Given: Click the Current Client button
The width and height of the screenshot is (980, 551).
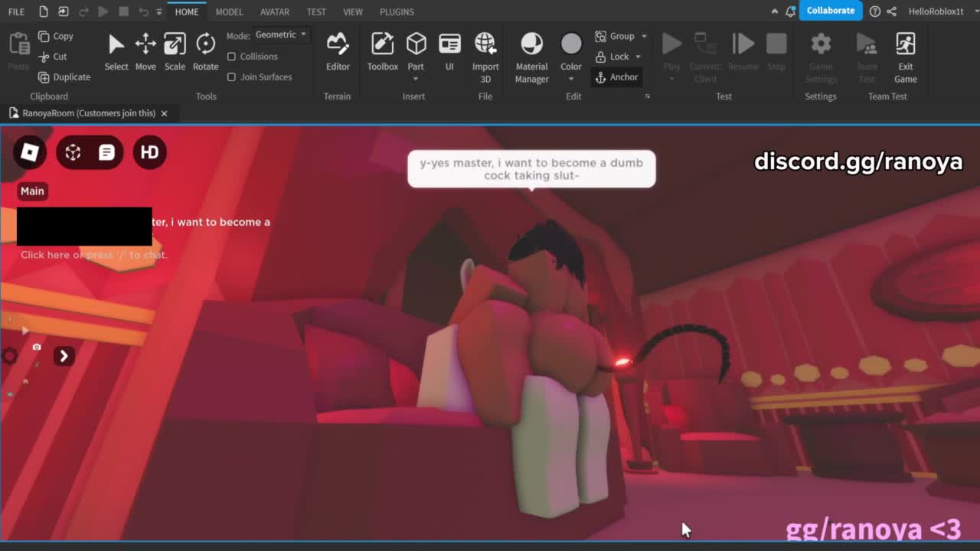Looking at the screenshot, I should [705, 57].
